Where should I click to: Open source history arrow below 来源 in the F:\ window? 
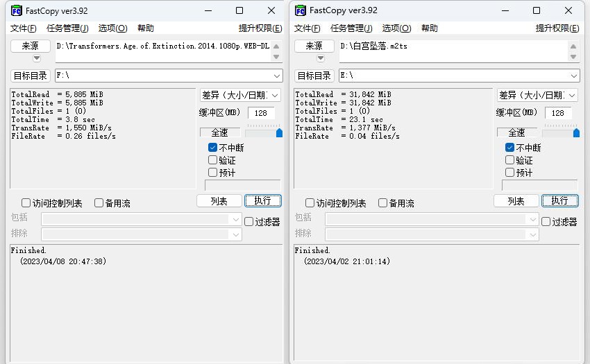[36, 58]
